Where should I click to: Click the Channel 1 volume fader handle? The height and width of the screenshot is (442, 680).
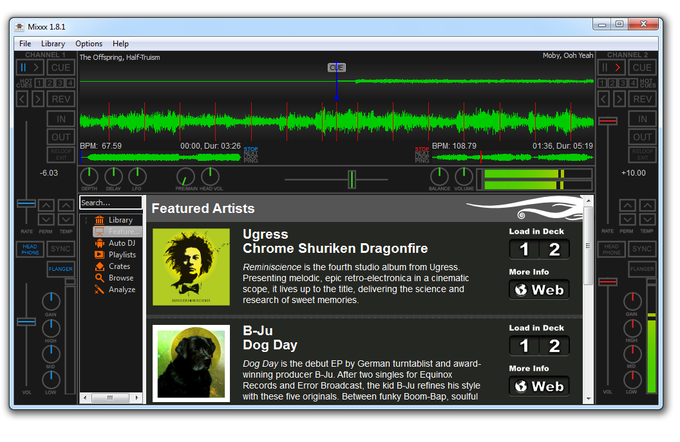tap(26, 322)
